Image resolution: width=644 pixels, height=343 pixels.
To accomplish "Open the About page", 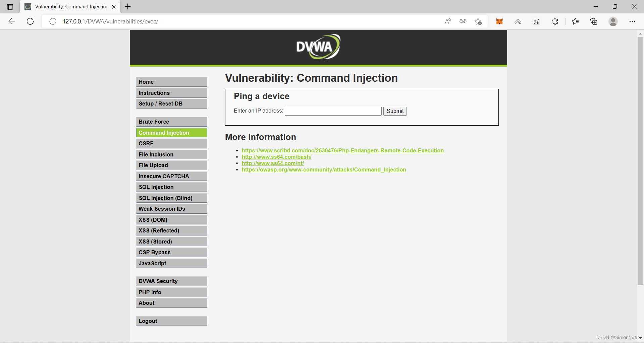I will (x=172, y=303).
